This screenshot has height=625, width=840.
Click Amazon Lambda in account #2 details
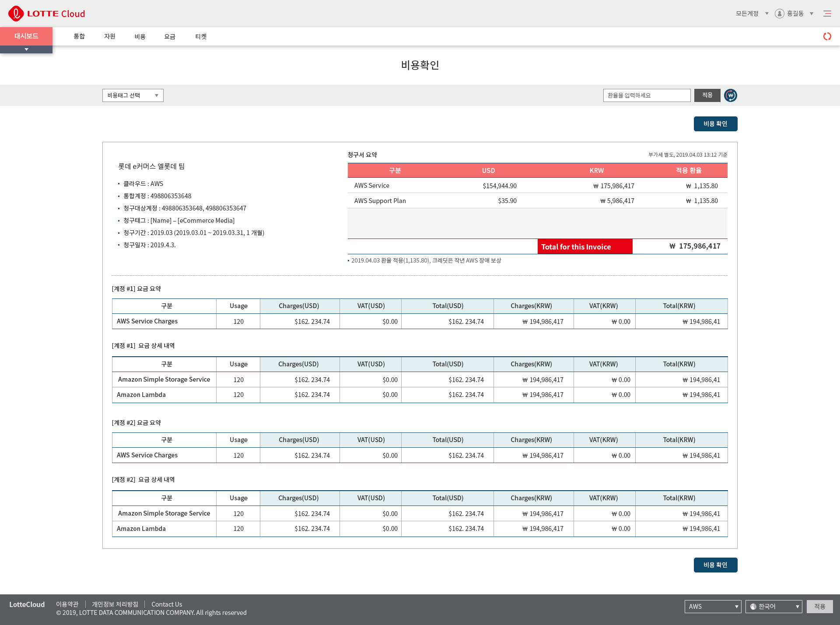click(x=141, y=529)
